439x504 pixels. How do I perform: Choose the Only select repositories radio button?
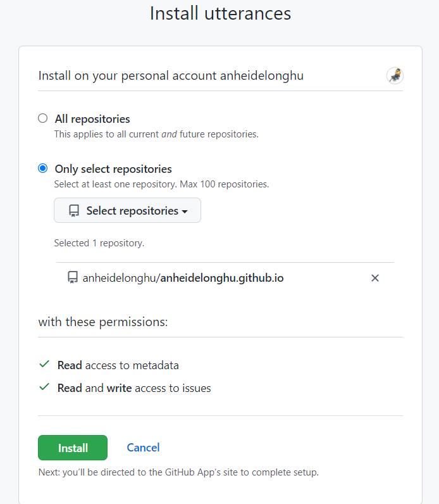(43, 168)
